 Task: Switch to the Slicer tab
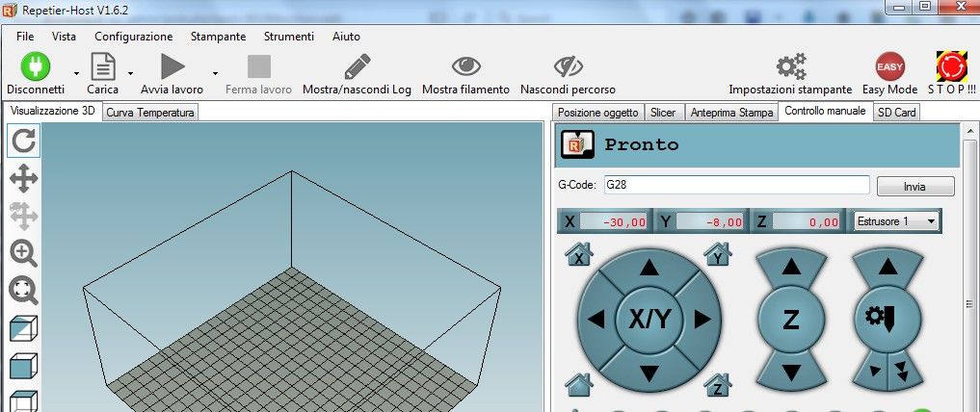pyautogui.click(x=663, y=113)
